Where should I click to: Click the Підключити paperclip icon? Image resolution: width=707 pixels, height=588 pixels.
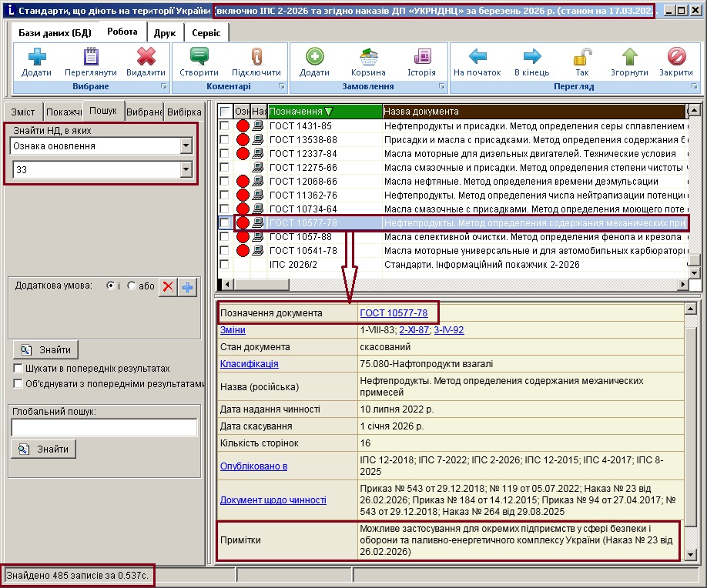(256, 57)
